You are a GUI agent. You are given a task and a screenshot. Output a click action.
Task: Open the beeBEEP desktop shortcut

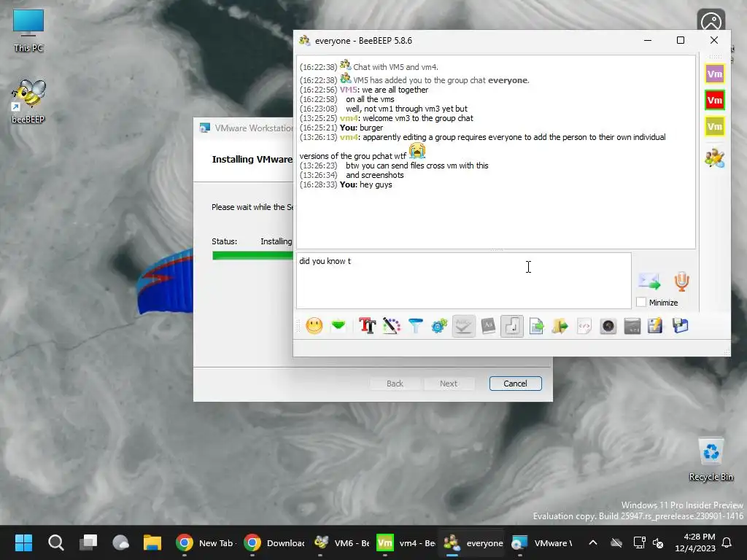[x=28, y=101]
